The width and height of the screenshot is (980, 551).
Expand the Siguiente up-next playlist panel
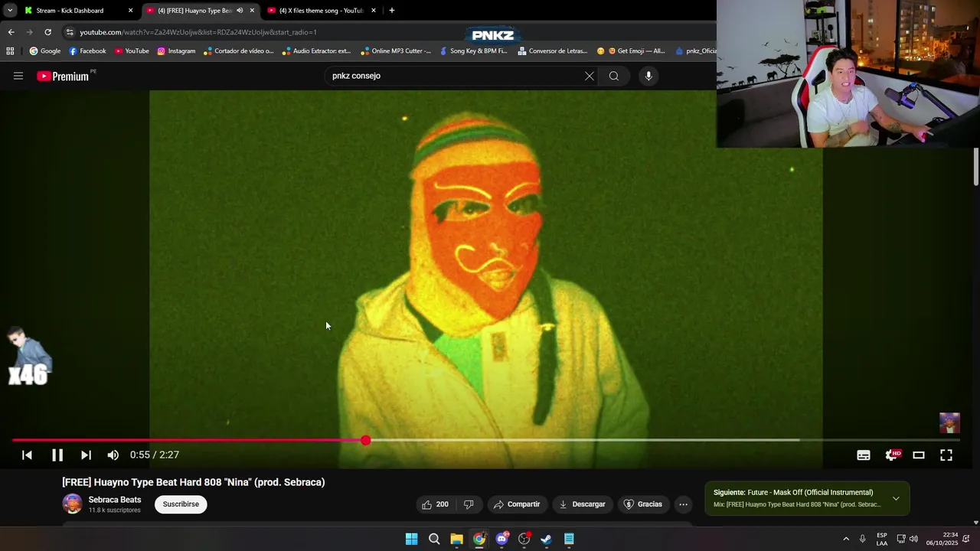[896, 498]
